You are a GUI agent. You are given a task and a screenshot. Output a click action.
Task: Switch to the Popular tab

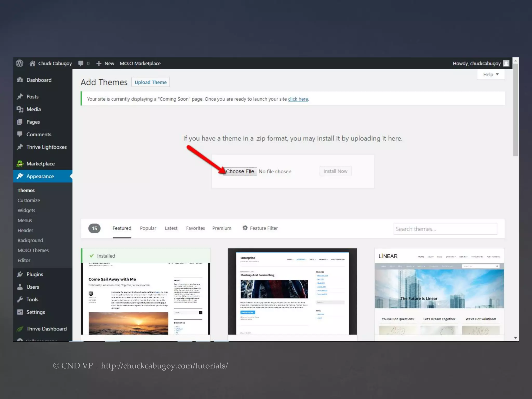point(148,228)
